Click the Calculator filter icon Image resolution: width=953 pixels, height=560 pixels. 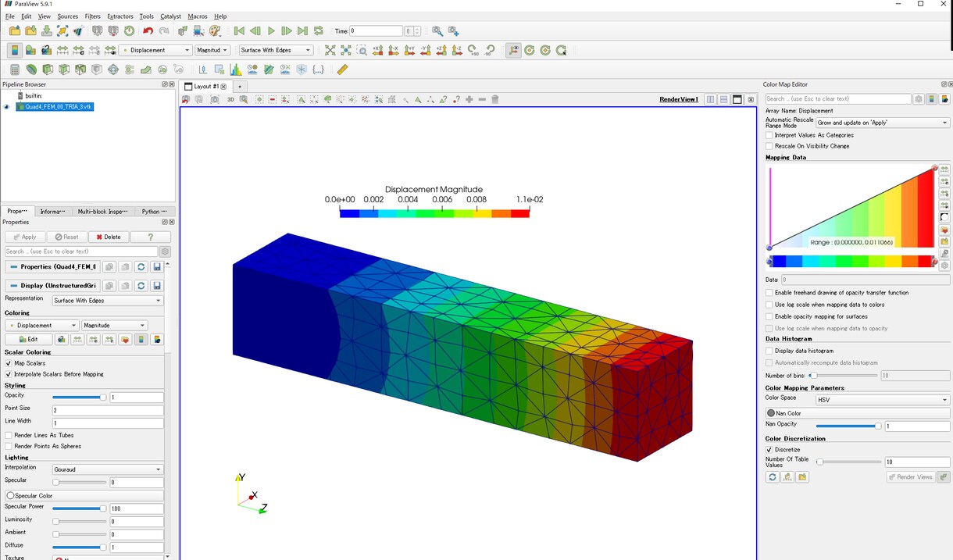[x=14, y=70]
